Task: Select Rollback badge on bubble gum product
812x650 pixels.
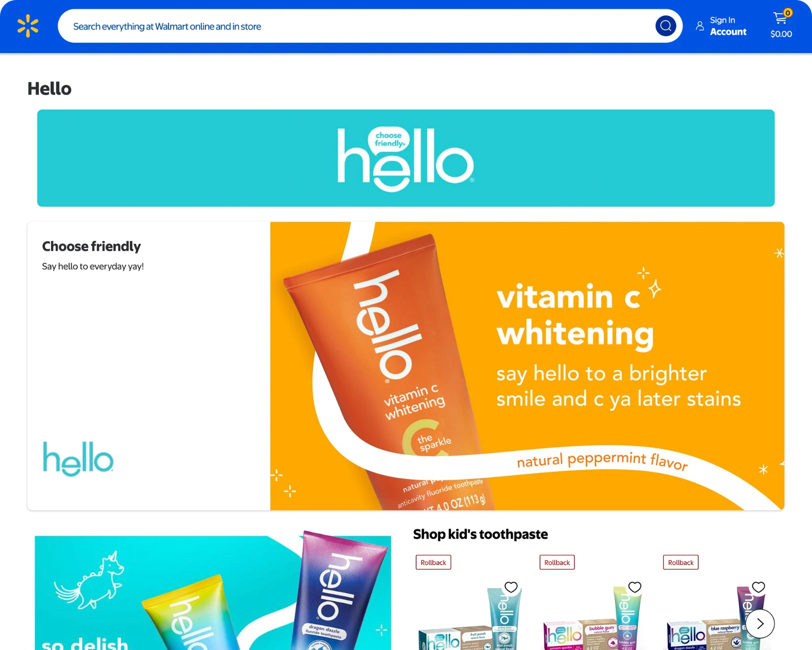Action: [557, 563]
